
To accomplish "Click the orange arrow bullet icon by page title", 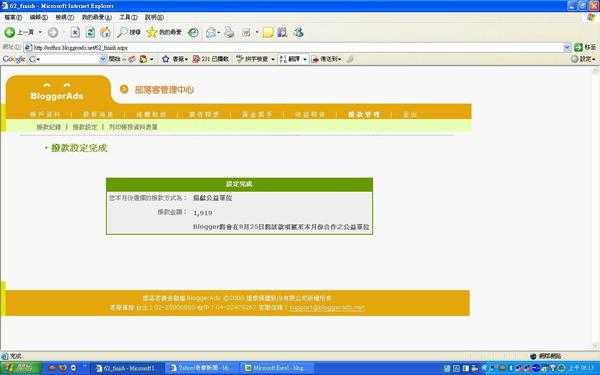I will [x=124, y=89].
